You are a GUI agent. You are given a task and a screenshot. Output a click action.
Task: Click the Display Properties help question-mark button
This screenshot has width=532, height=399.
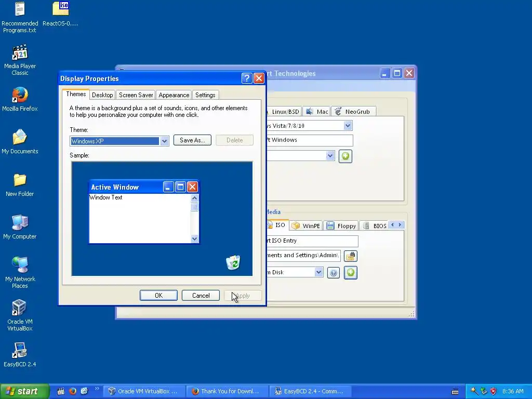247,78
